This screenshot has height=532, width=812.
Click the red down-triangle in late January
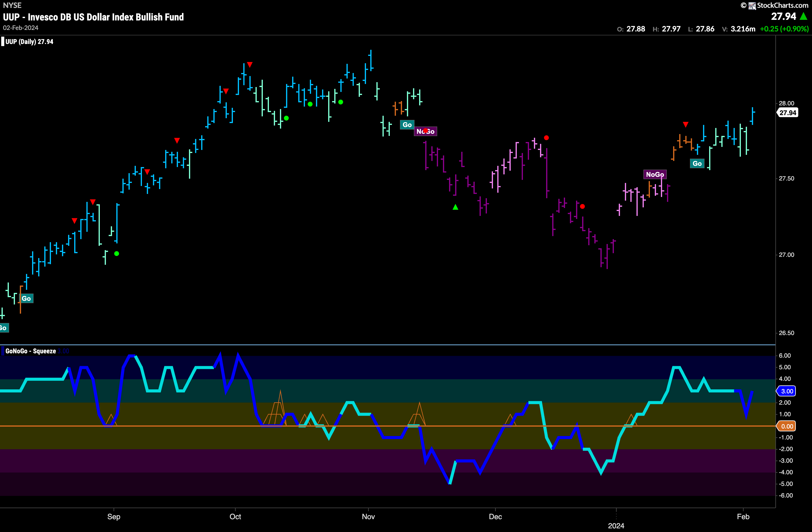point(686,125)
